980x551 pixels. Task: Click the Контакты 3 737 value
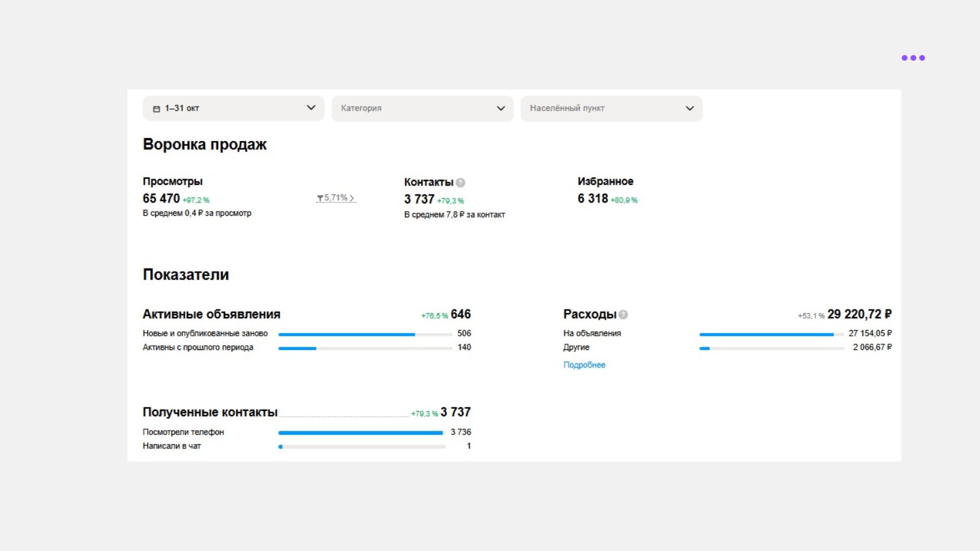[419, 199]
